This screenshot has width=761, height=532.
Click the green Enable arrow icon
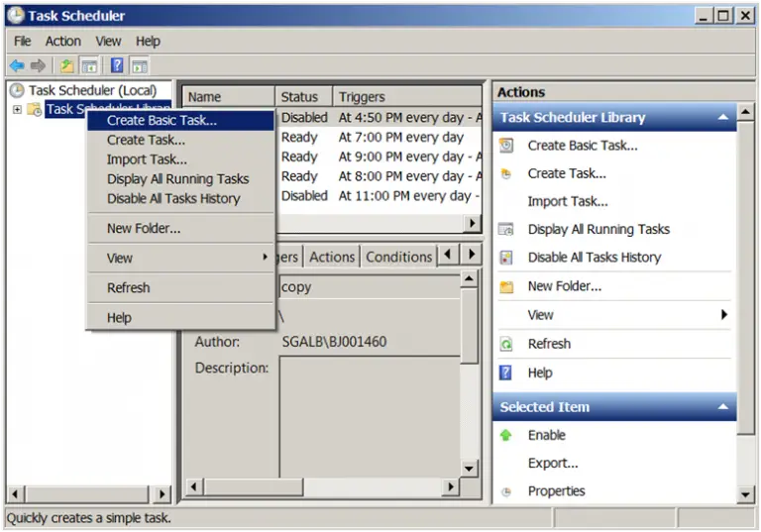click(505, 435)
